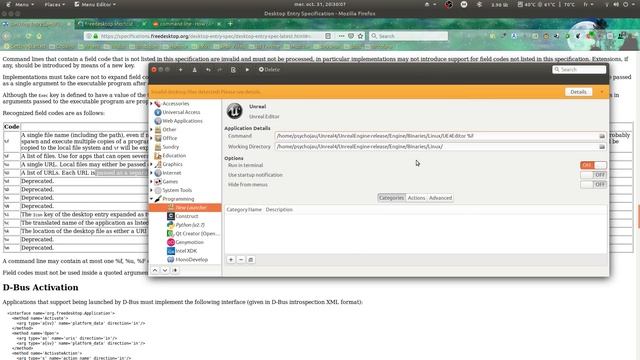Click the Working Directory input field
This screenshot has height=360, width=640.
click(436, 147)
